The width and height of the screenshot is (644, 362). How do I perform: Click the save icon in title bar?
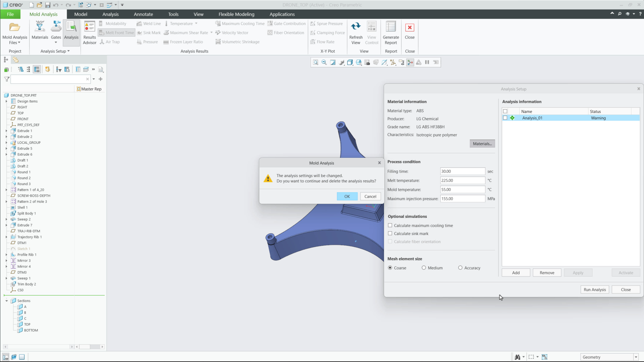pos(48,5)
